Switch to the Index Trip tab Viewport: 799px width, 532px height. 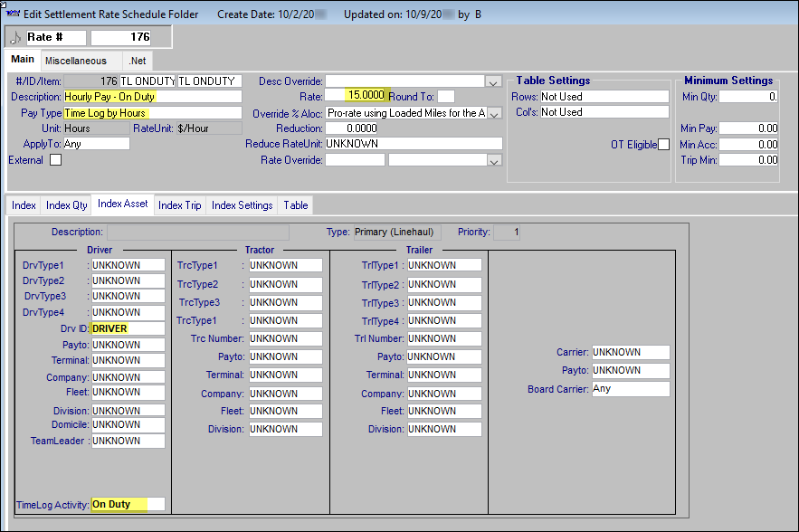[x=179, y=205]
